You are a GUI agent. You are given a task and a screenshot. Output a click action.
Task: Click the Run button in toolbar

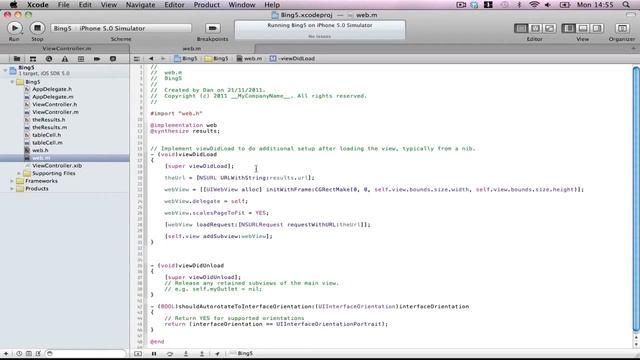pos(14,28)
